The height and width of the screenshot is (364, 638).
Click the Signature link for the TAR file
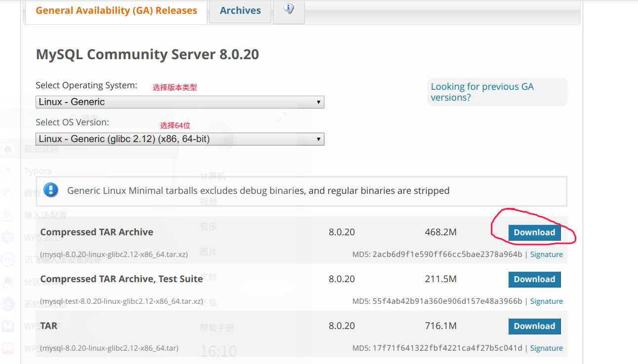[x=546, y=348]
